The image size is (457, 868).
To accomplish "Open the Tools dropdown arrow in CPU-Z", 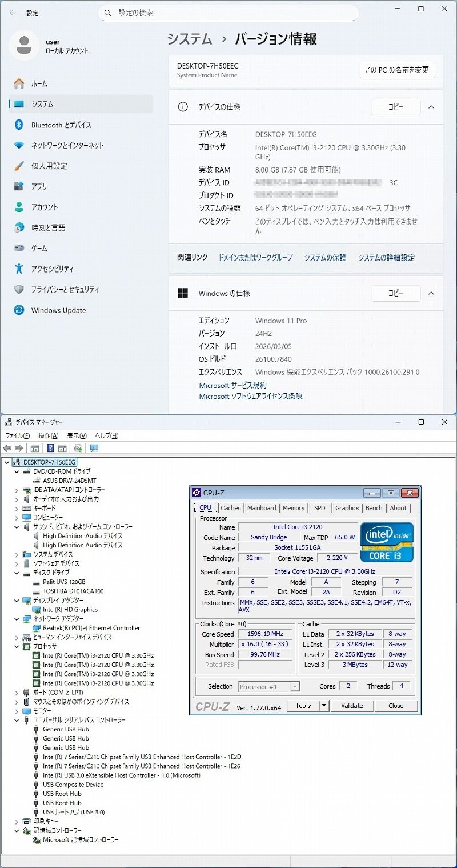I will click(324, 706).
